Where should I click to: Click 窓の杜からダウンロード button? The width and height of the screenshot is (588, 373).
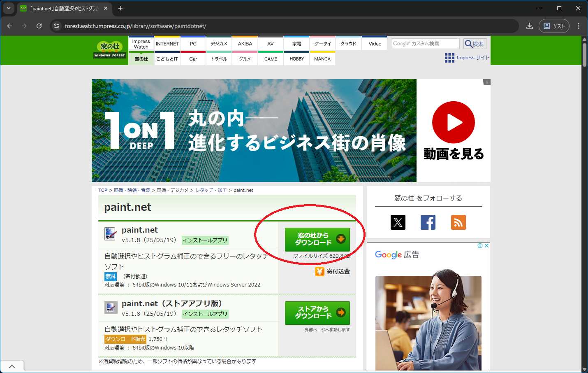[x=317, y=239]
